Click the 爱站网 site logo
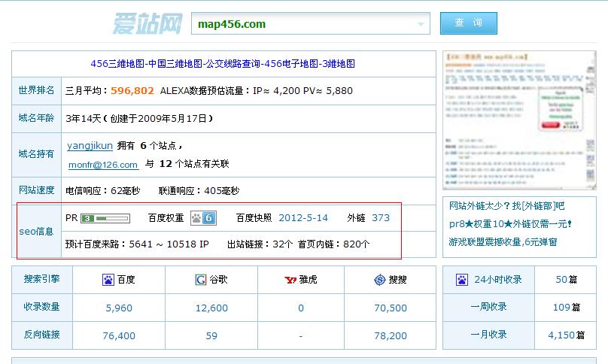The height and width of the screenshot is (364, 608). tap(147, 23)
